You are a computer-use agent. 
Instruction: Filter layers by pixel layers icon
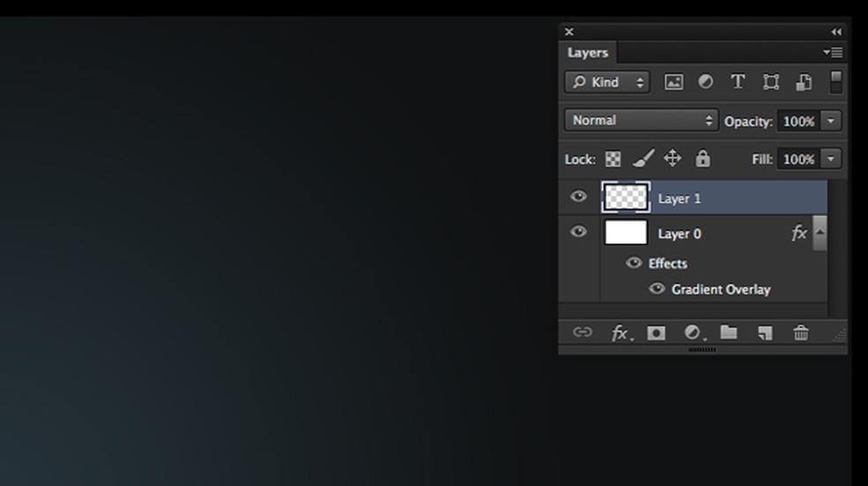click(x=673, y=82)
